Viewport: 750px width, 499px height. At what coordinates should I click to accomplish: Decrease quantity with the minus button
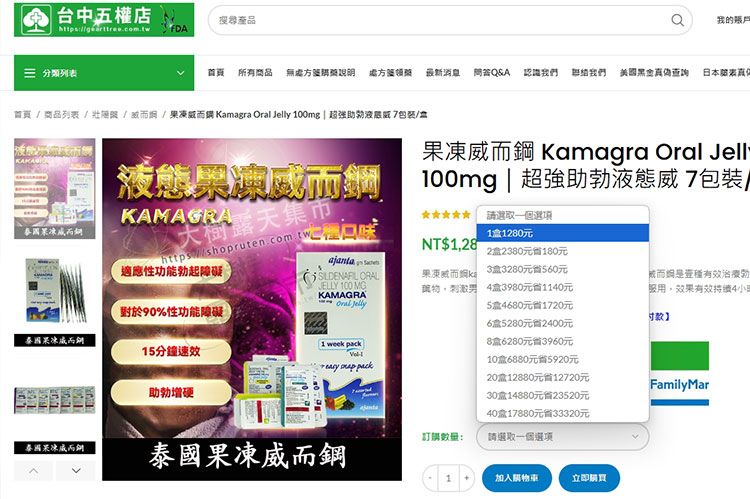point(431,478)
